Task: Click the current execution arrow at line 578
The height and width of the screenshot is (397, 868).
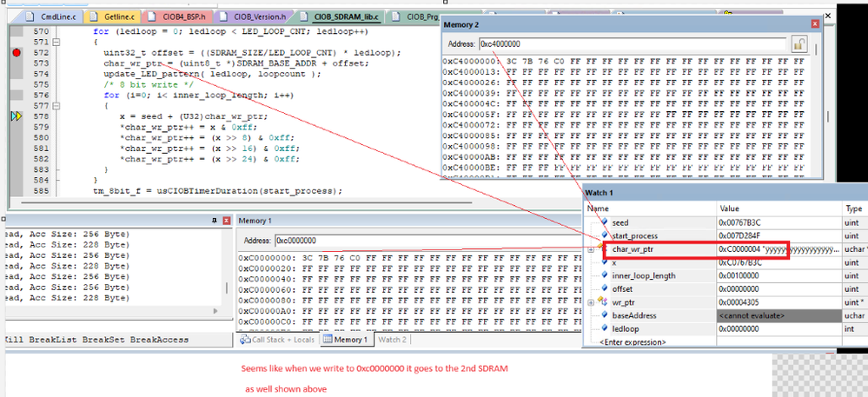Action: (x=17, y=116)
